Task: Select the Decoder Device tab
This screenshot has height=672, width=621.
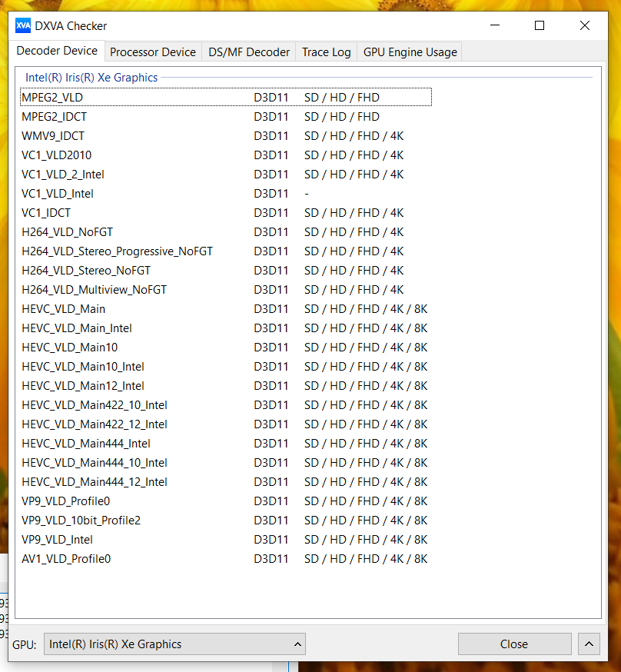Action: tap(57, 51)
